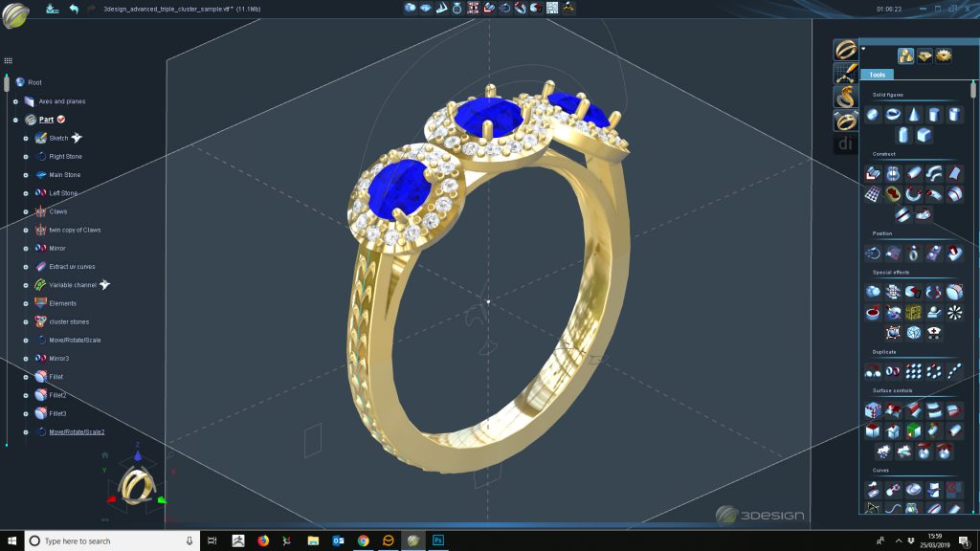This screenshot has height=551, width=980.
Task: Expand the Axes and planes node
Action: pos(15,101)
